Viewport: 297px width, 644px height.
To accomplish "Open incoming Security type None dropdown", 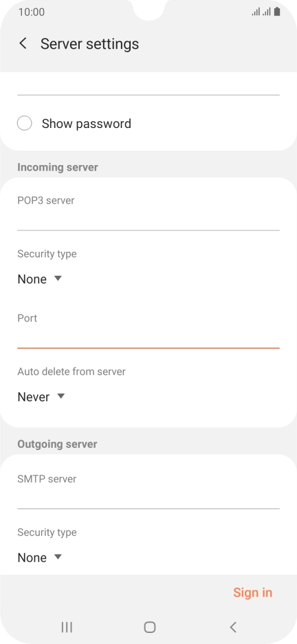I will pos(39,279).
